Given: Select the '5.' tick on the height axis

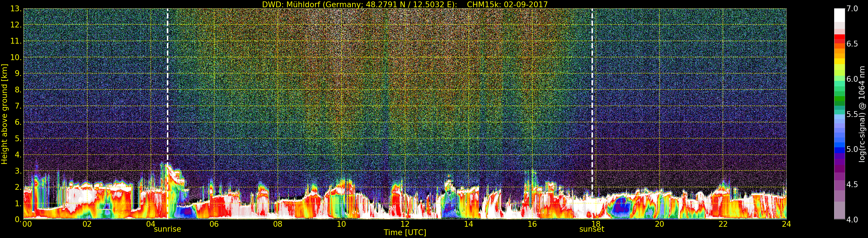Looking at the screenshot, I should (x=18, y=138).
